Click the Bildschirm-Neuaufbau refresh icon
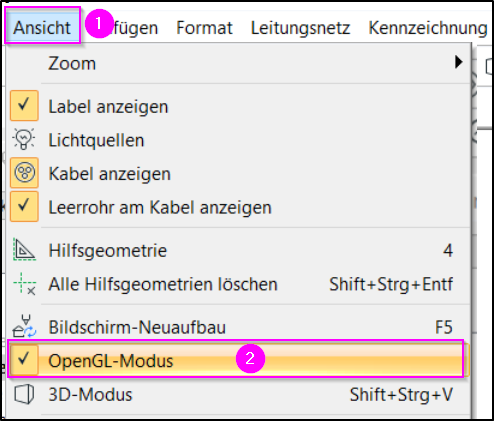 (x=24, y=326)
